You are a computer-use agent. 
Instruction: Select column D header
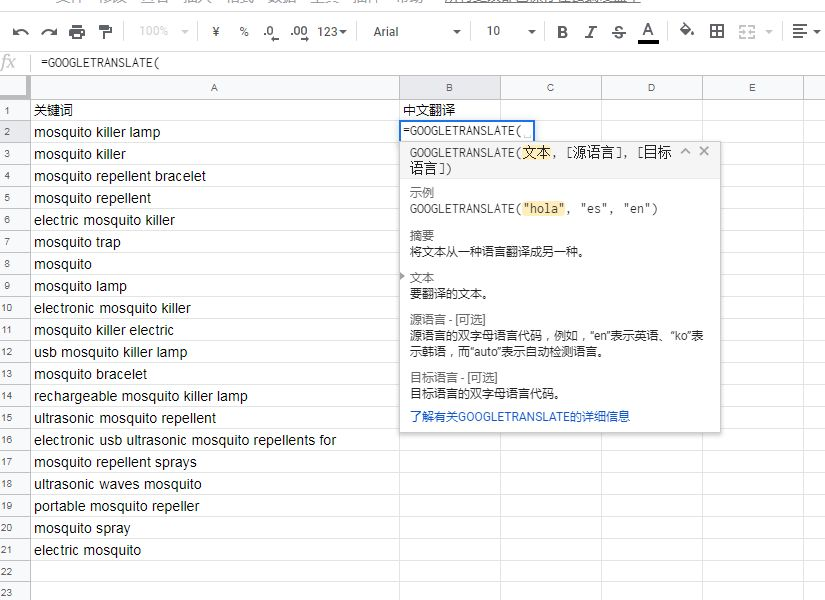652,88
